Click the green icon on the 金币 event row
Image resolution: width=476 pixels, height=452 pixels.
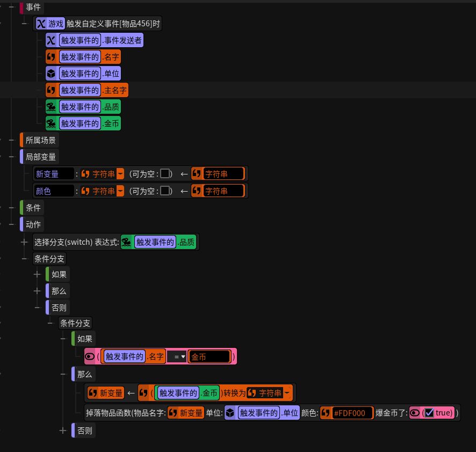51,123
